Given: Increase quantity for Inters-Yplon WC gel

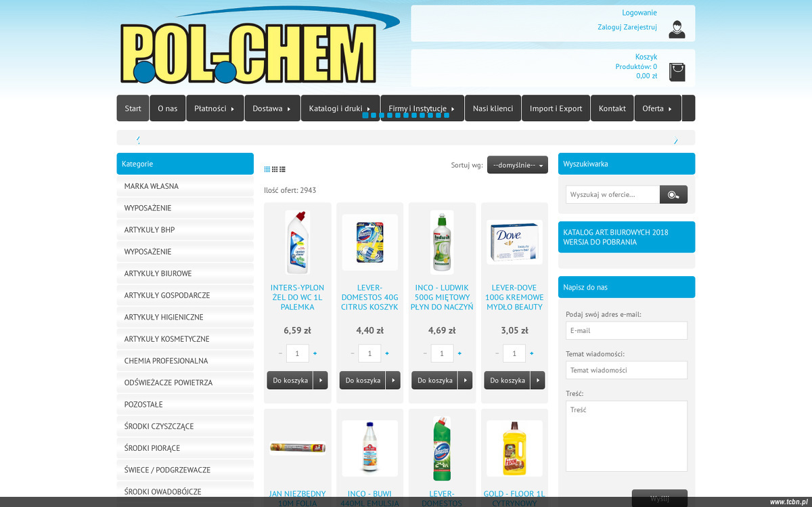Looking at the screenshot, I should pos(315,353).
